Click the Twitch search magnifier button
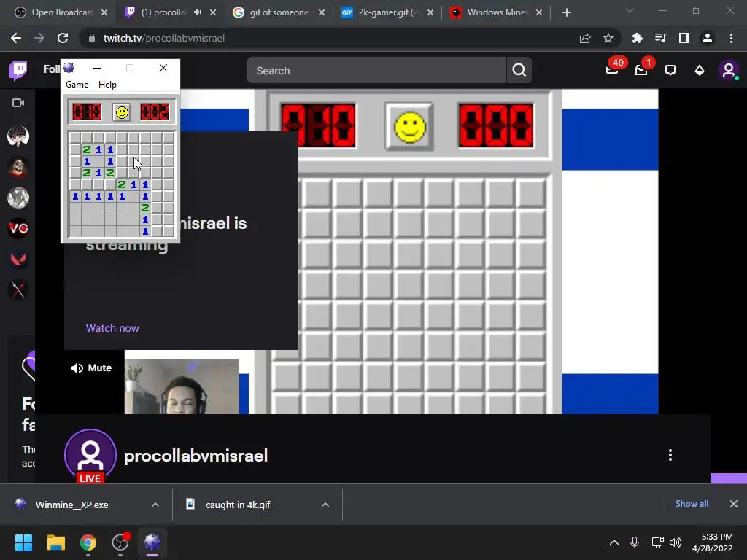 [x=519, y=71]
